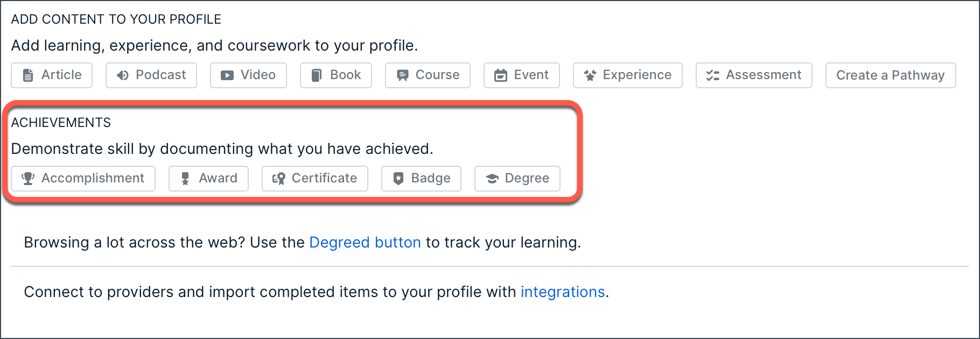The width and height of the screenshot is (980, 339).
Task: Click the Badge shield icon
Action: click(398, 179)
